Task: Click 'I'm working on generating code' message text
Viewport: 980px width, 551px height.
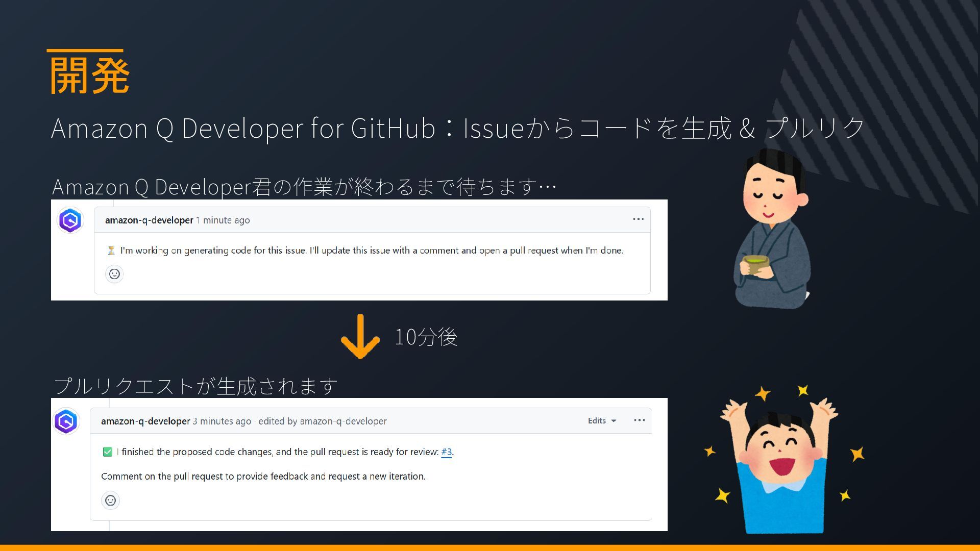Action: coord(372,251)
